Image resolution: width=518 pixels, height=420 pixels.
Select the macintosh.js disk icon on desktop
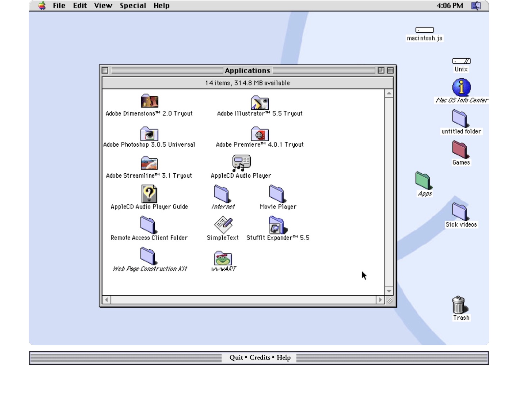pos(424,30)
